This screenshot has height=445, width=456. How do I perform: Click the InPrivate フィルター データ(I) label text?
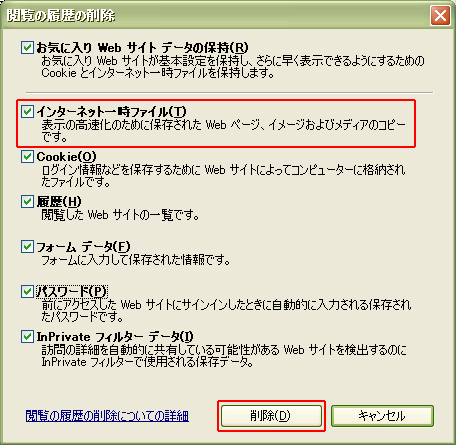[115, 337]
